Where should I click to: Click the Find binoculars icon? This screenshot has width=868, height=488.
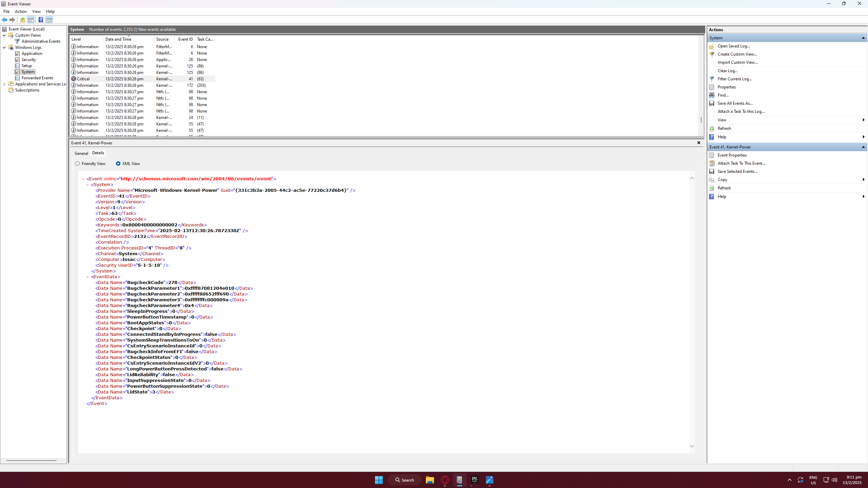(x=712, y=95)
